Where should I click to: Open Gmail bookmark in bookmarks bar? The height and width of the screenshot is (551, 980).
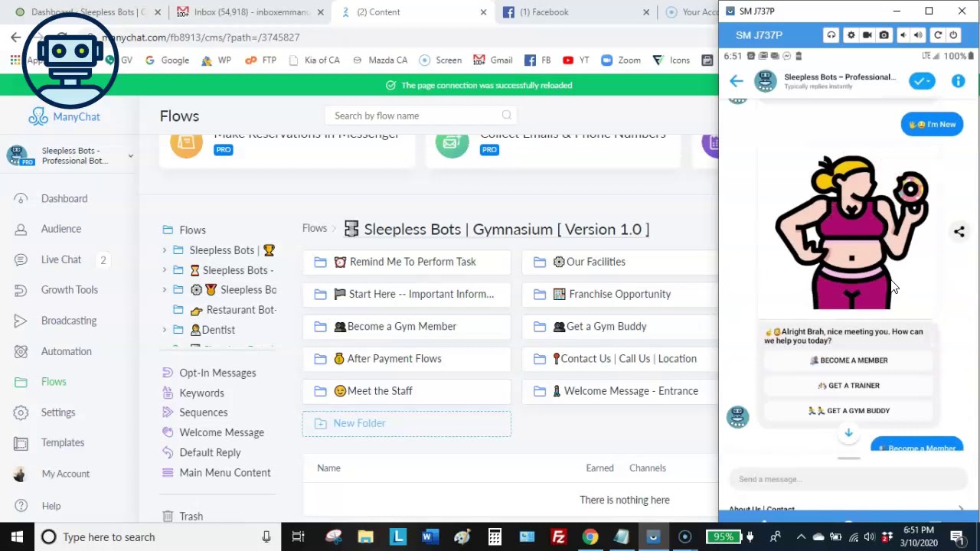click(493, 60)
